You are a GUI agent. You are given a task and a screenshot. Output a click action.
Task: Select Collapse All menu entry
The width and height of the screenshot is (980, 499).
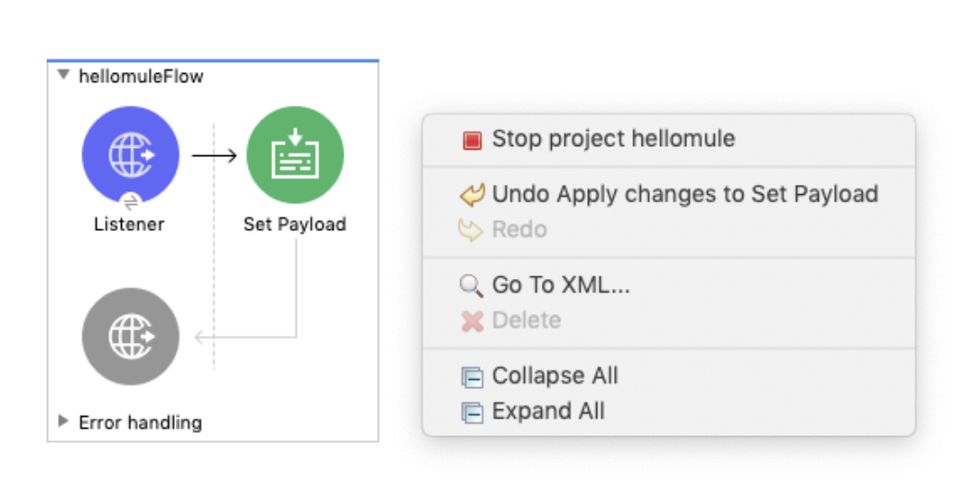668,376
